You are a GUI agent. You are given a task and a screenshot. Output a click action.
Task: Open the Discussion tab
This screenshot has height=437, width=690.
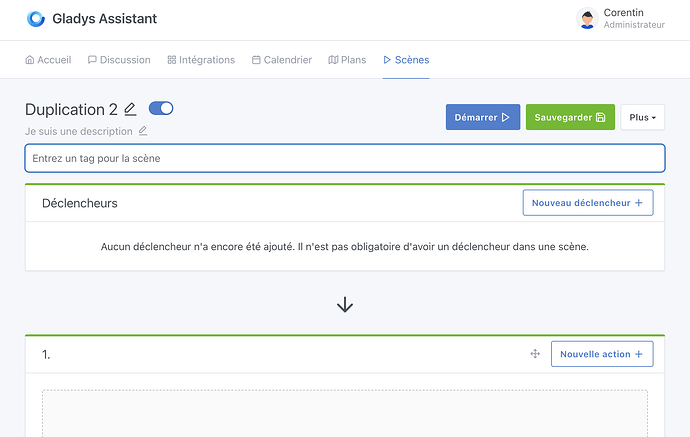point(119,60)
